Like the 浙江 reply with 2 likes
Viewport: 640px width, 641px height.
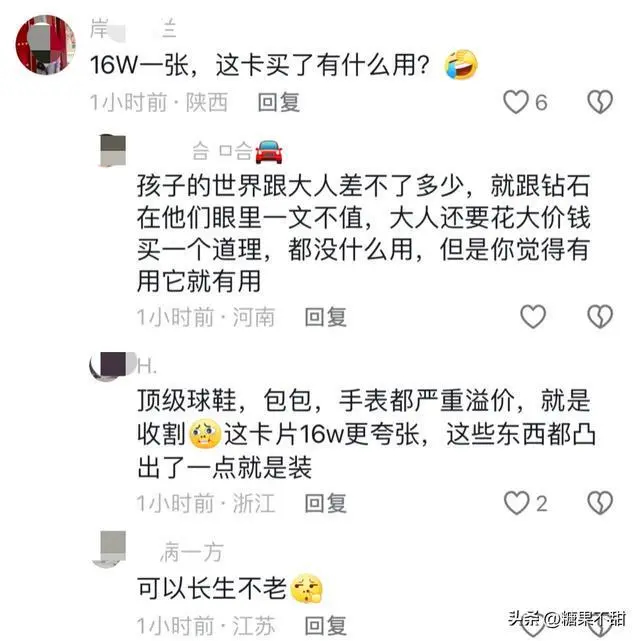[x=516, y=503]
